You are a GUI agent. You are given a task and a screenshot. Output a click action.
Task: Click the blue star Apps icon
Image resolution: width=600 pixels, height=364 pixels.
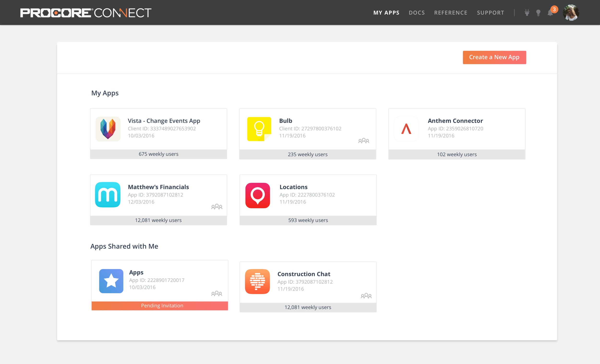(111, 281)
